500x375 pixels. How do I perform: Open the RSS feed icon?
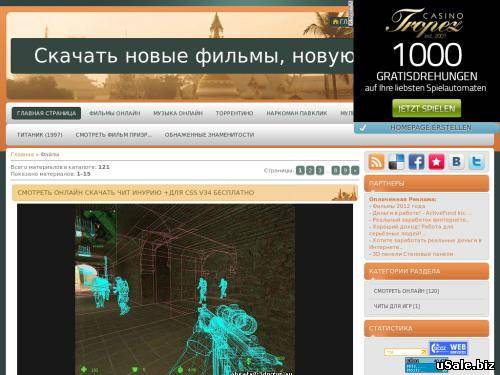coord(376,162)
